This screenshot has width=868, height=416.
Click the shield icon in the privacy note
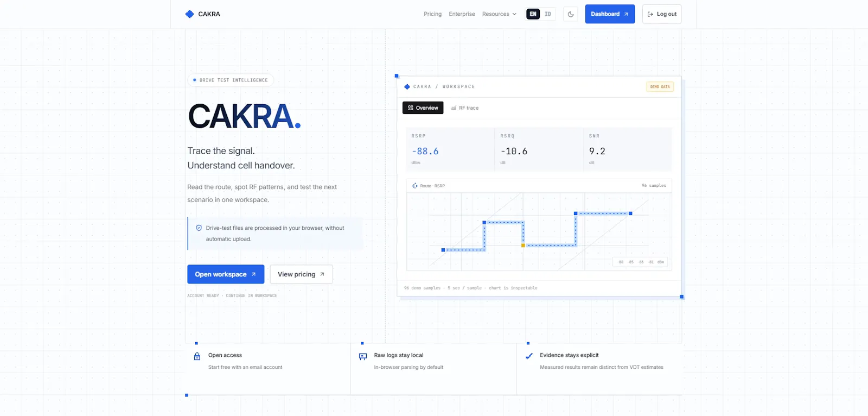(199, 228)
